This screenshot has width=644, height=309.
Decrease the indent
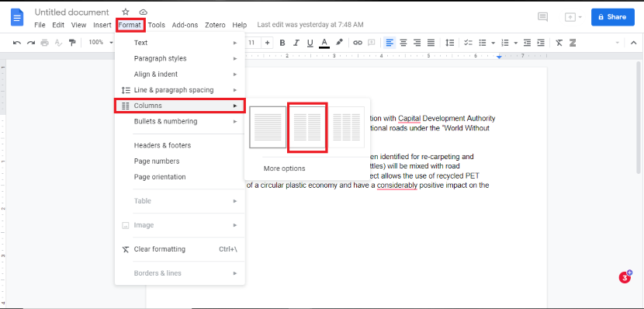click(528, 43)
